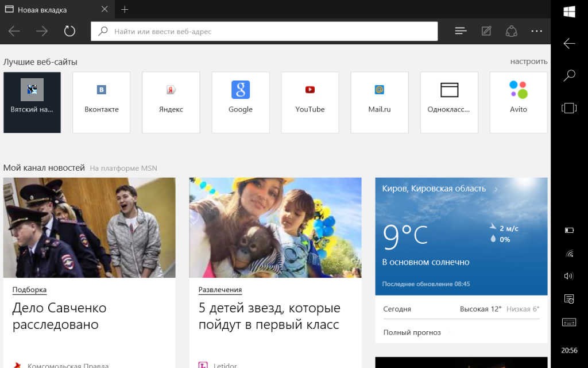Open the Wi-Fi network icon
This screenshot has width=588, height=368.
tap(569, 254)
